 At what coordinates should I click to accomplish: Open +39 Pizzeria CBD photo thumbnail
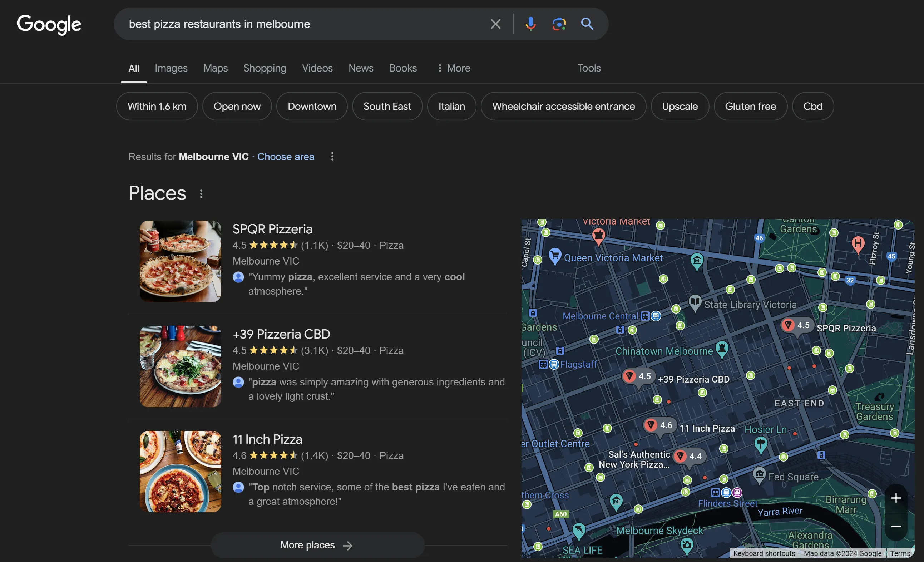click(181, 366)
